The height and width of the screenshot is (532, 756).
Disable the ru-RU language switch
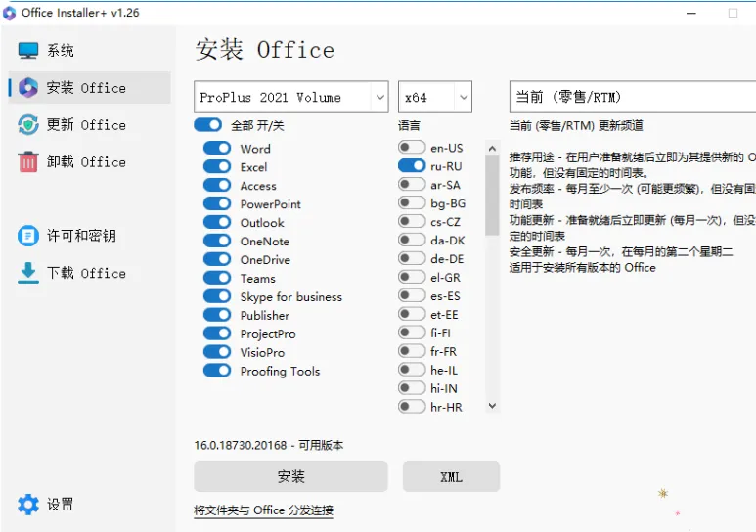click(x=412, y=165)
